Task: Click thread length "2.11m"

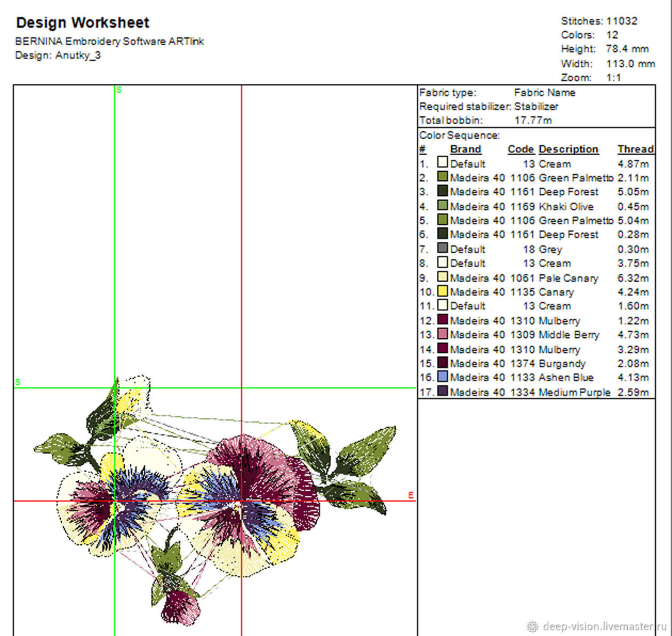Action: 633,178
